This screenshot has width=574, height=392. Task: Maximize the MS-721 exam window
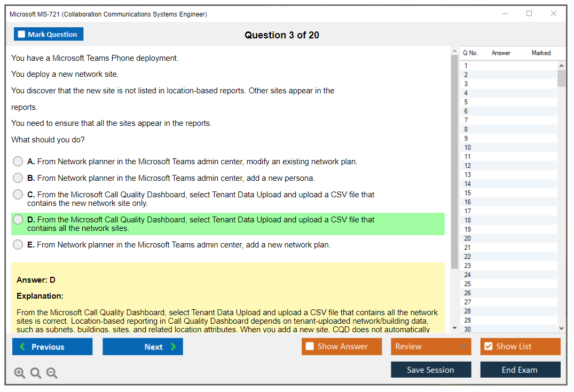click(x=529, y=13)
